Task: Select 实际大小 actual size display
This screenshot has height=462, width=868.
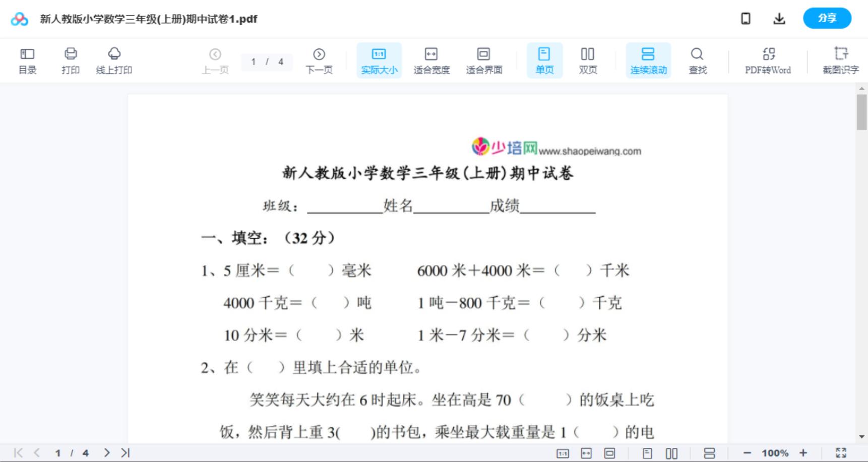Action: [379, 59]
